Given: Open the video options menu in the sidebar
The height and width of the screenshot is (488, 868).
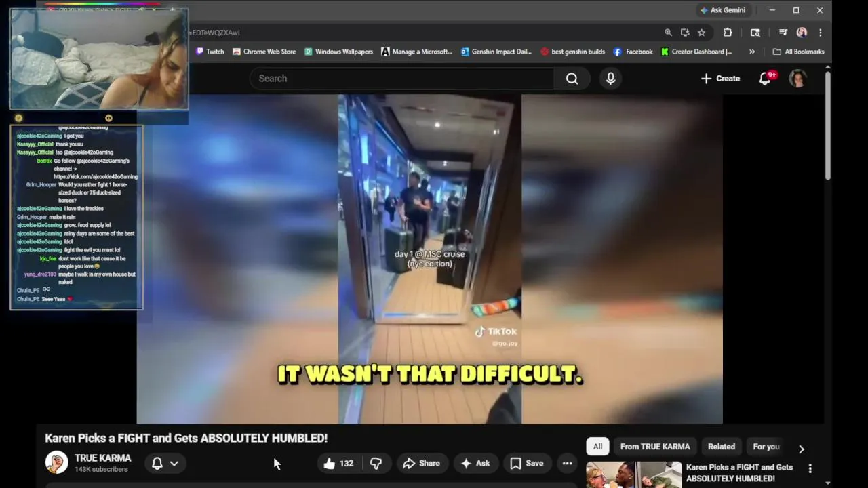Looking at the screenshot, I should (x=810, y=468).
